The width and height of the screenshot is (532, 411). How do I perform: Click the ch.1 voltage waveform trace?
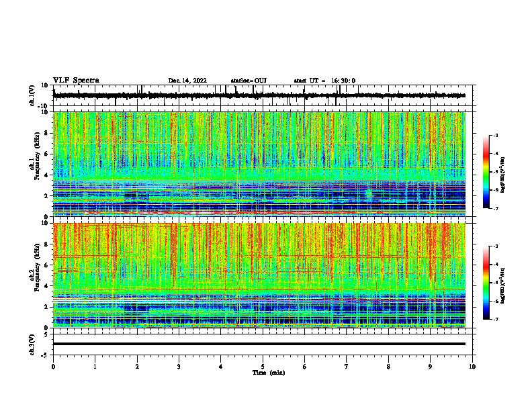259,95
